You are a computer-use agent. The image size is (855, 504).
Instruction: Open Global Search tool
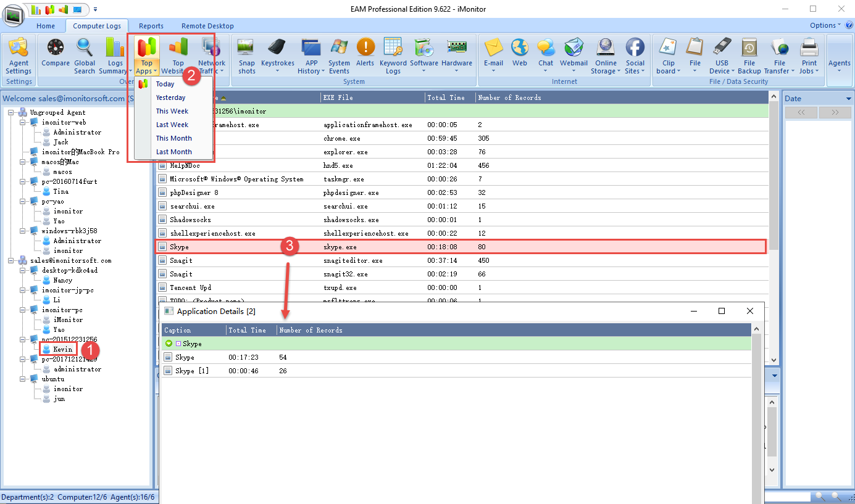click(85, 56)
